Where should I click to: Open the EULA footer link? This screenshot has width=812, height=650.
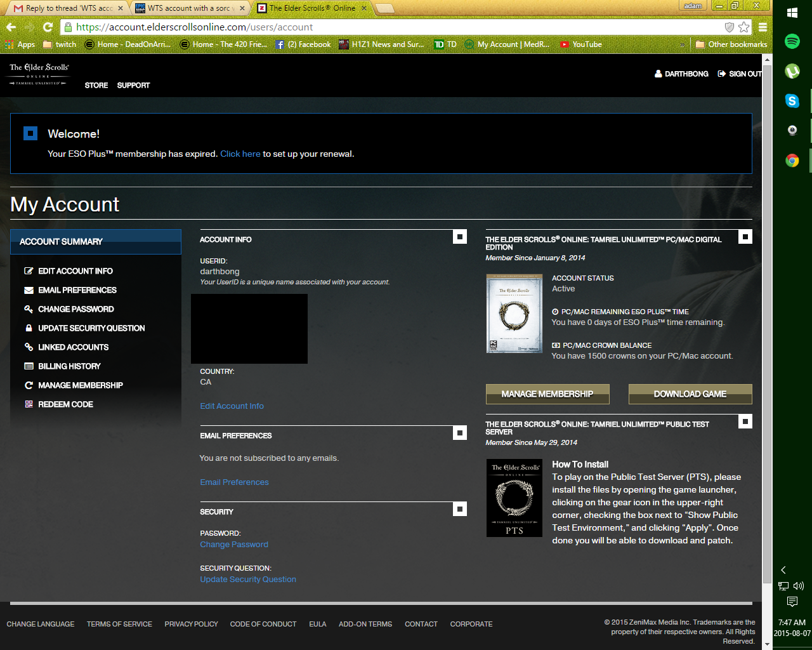[318, 625]
